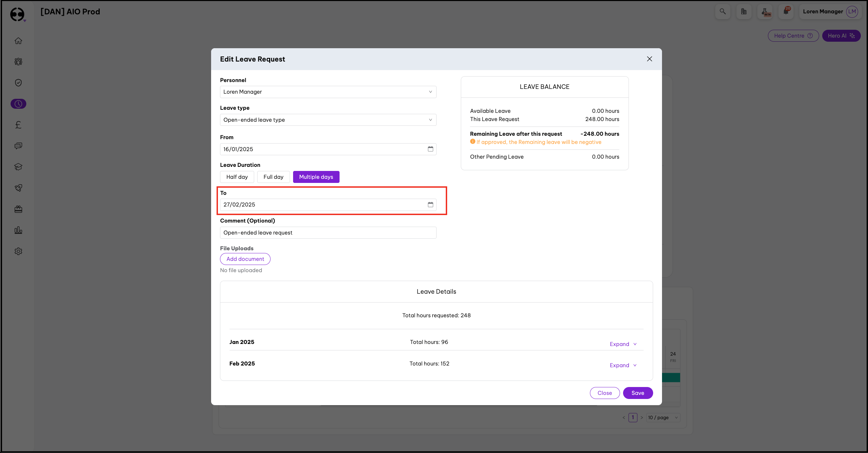Expand Feb 2025 leave details

[x=623, y=365]
